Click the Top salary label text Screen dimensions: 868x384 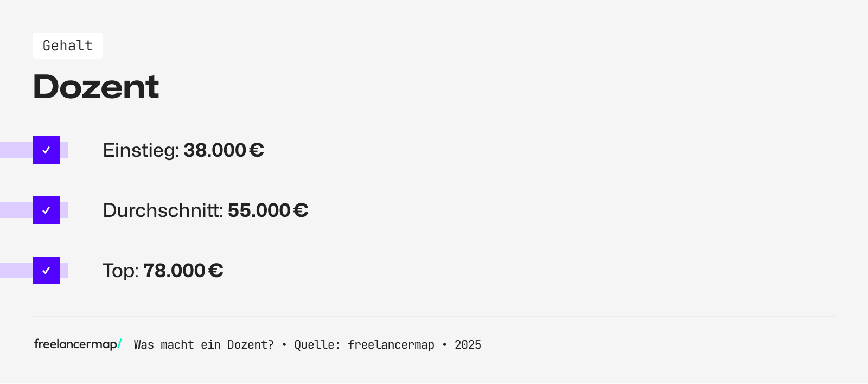click(120, 271)
